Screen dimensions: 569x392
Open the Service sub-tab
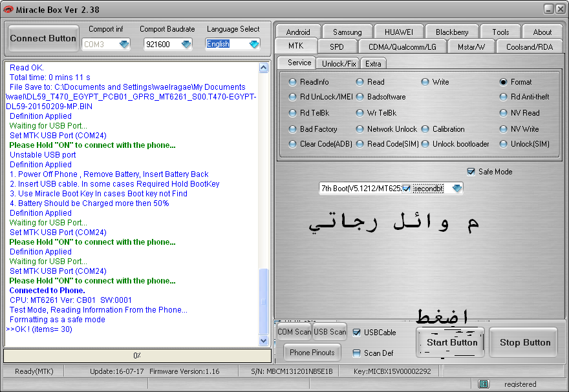[x=299, y=63]
